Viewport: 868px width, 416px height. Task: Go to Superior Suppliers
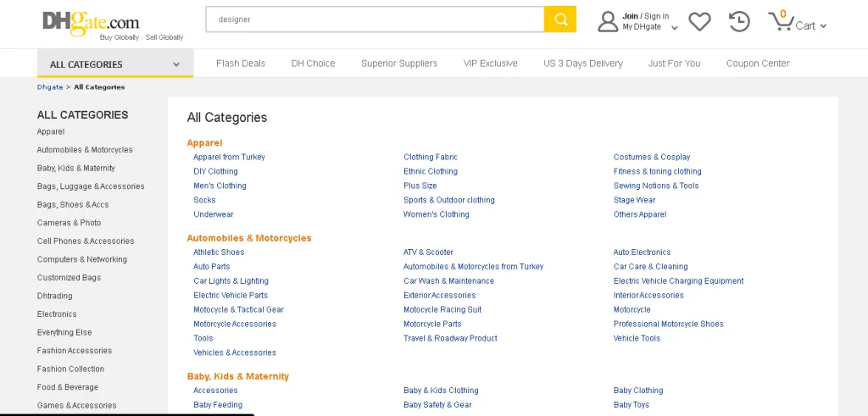(399, 64)
